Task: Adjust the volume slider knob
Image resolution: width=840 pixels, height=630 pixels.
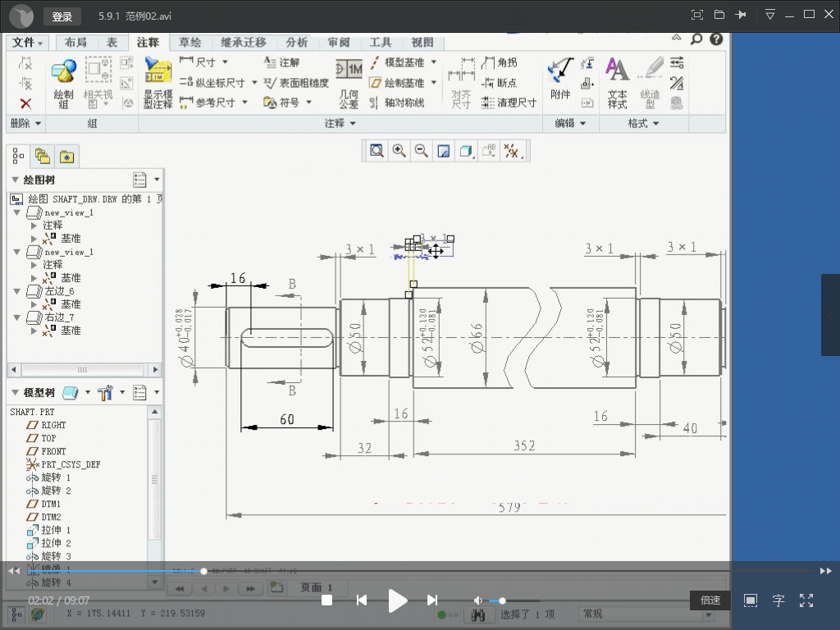Action: [x=502, y=600]
